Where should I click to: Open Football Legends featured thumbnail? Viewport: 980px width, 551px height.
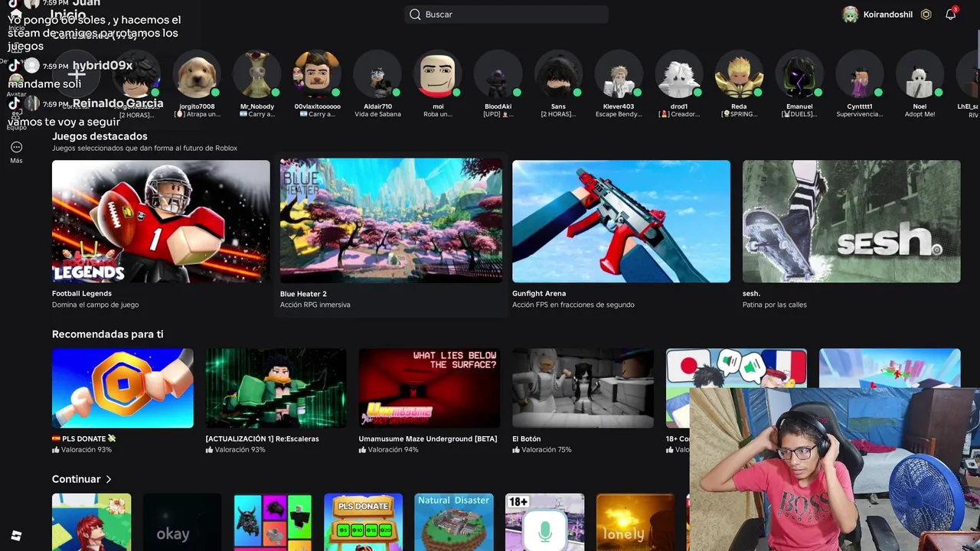click(x=161, y=221)
